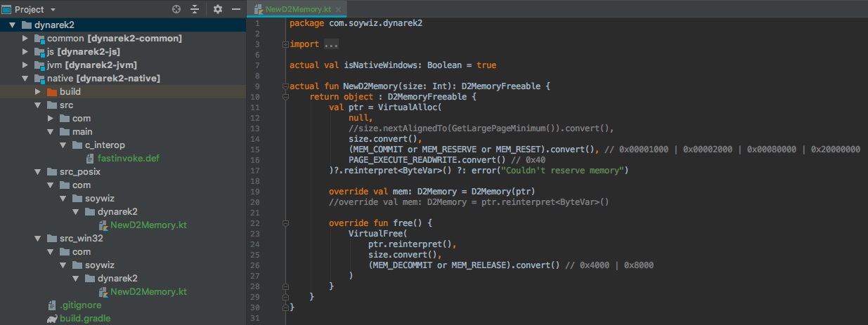Click the orange build folder icon
Image resolution: width=868 pixels, height=325 pixels.
click(x=52, y=92)
